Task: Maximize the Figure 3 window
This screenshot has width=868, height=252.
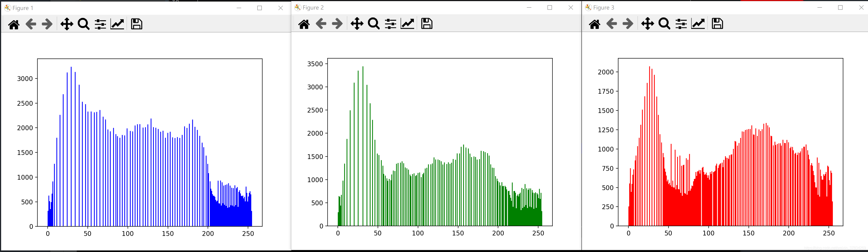Action: click(x=840, y=7)
